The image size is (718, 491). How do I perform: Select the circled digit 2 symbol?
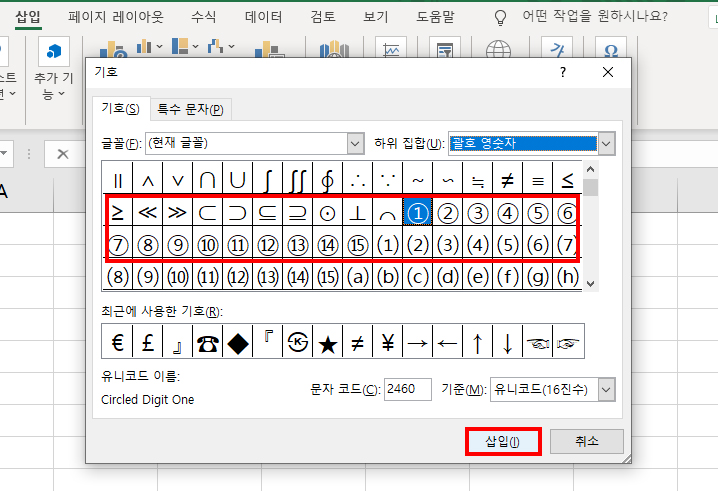tap(447, 213)
